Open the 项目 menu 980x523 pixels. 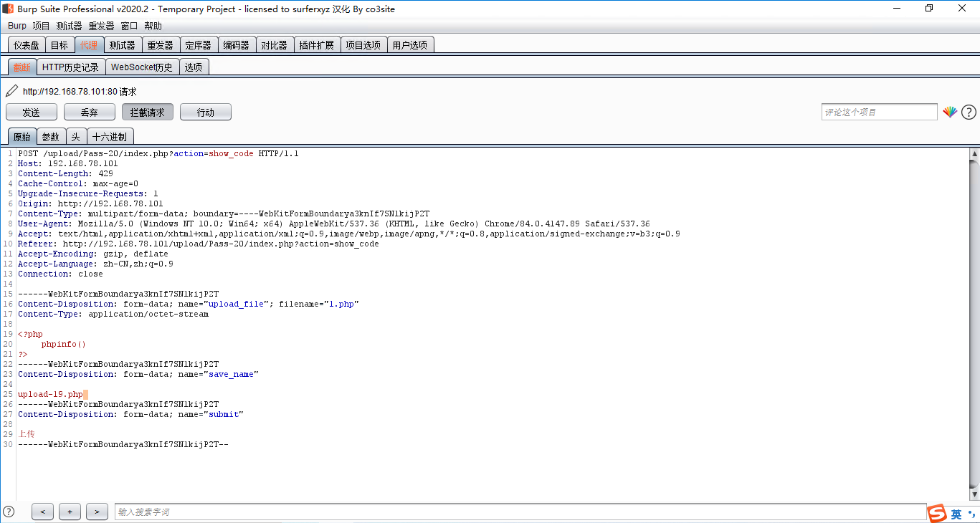coord(41,26)
